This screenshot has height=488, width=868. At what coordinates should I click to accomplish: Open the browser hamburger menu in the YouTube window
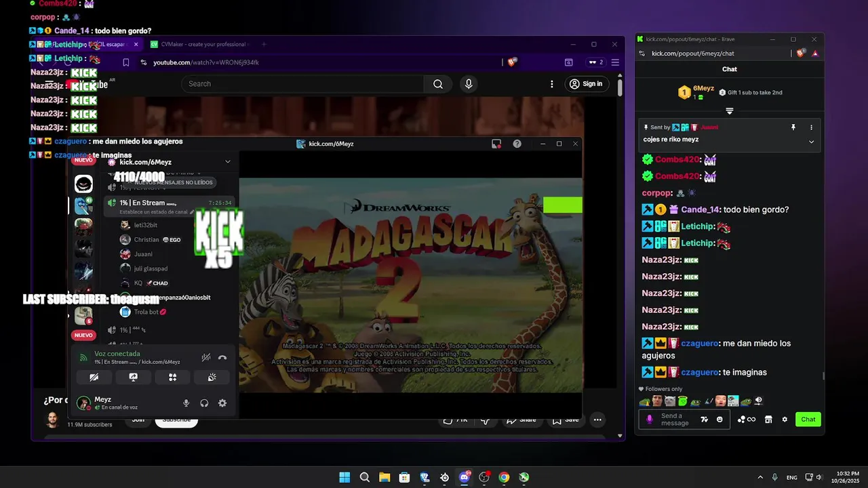point(615,62)
